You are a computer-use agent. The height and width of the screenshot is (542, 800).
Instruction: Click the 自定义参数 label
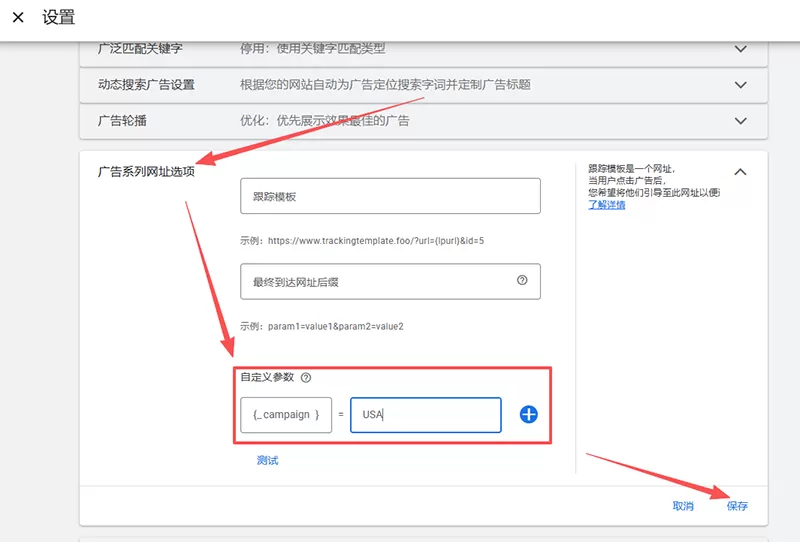pos(267,377)
